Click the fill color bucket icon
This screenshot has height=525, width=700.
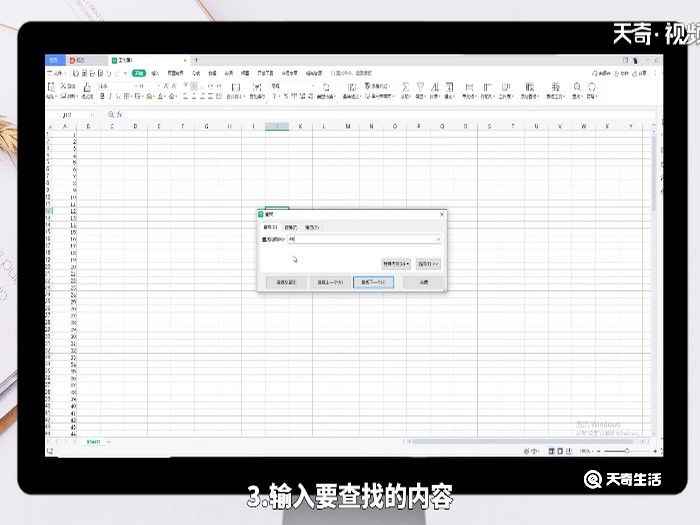pyautogui.click(x=150, y=96)
